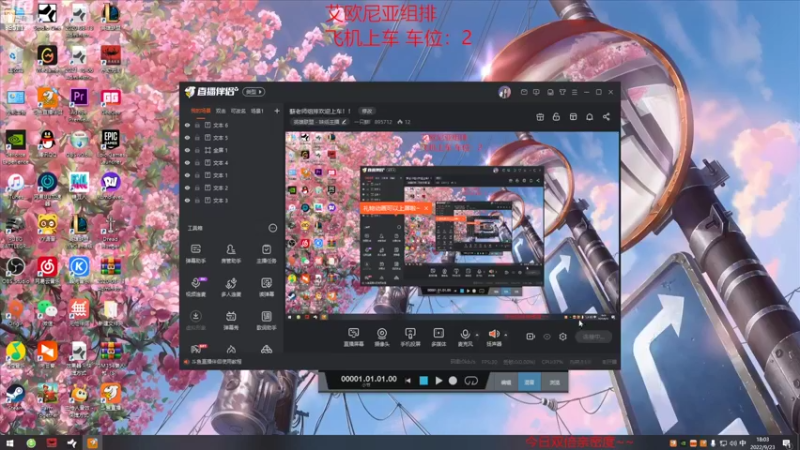Add a new scene with the plus button
800x450 pixels.
coord(277,111)
